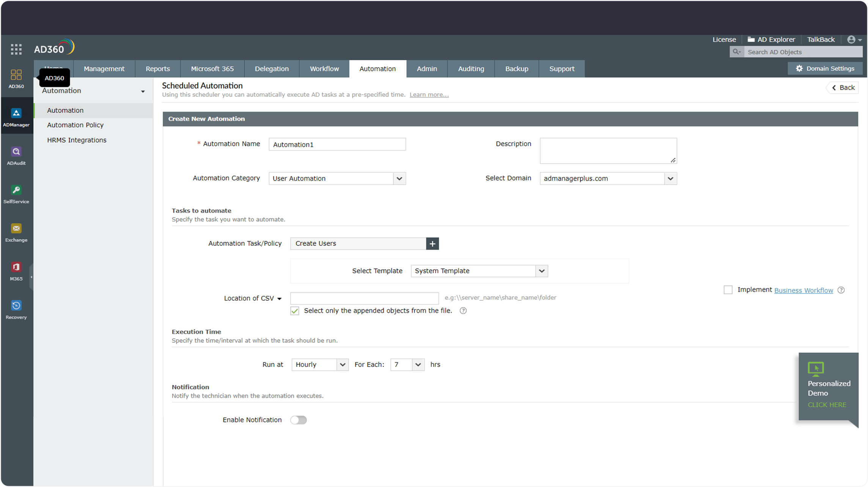Check the Implement Business Workflow option
The height and width of the screenshot is (487, 868).
coord(728,290)
